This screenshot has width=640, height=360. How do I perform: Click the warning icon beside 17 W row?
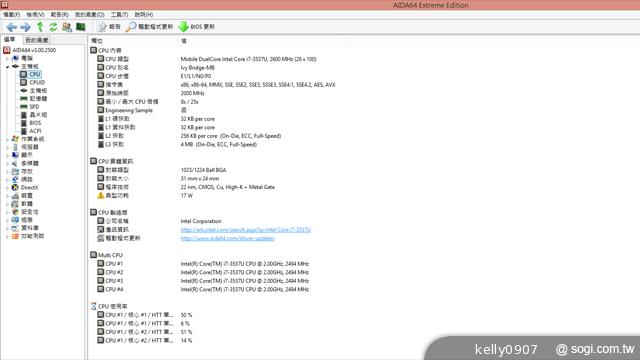click(101, 196)
